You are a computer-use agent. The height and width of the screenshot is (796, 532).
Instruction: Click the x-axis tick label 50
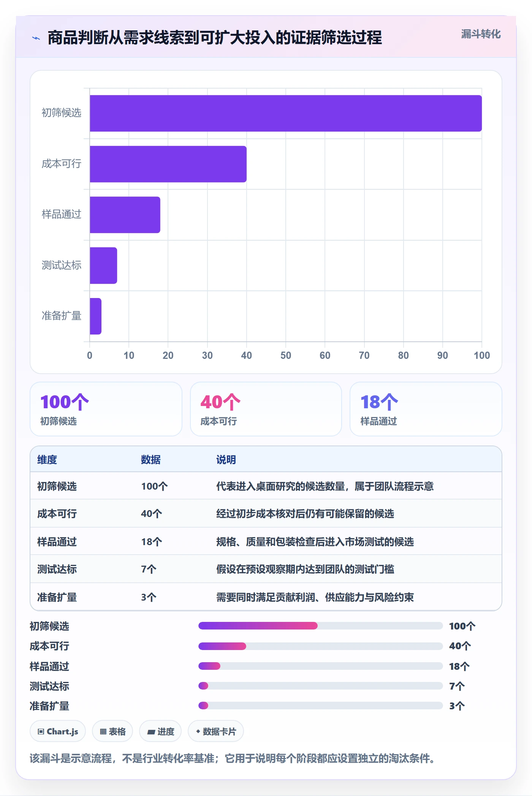click(286, 355)
